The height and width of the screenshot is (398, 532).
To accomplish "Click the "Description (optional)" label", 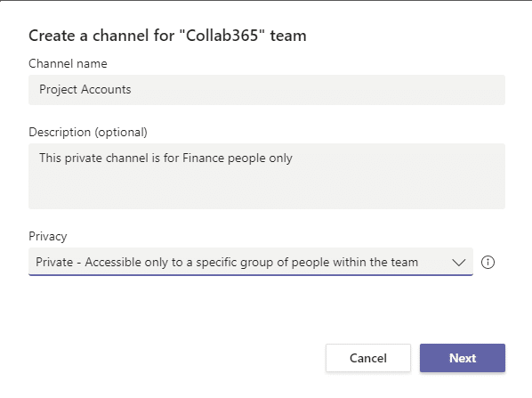I will (x=88, y=132).
